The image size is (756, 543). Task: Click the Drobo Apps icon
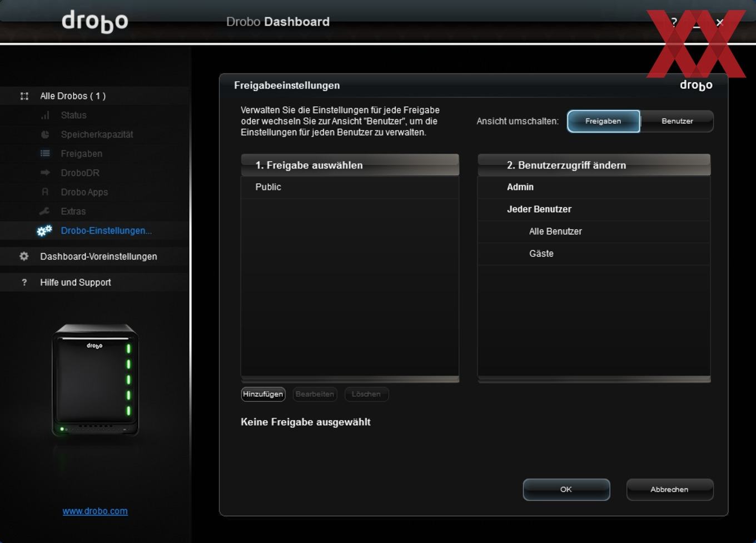pyautogui.click(x=45, y=192)
